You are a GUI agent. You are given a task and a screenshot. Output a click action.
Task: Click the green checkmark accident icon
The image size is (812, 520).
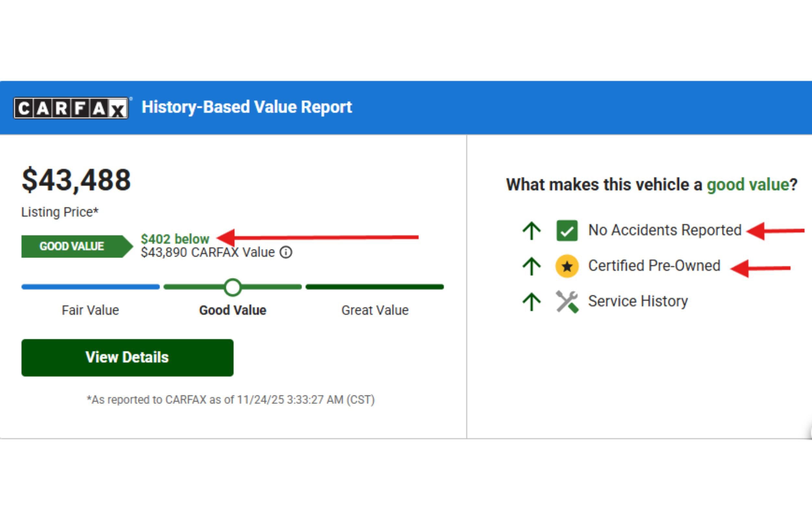point(567,231)
